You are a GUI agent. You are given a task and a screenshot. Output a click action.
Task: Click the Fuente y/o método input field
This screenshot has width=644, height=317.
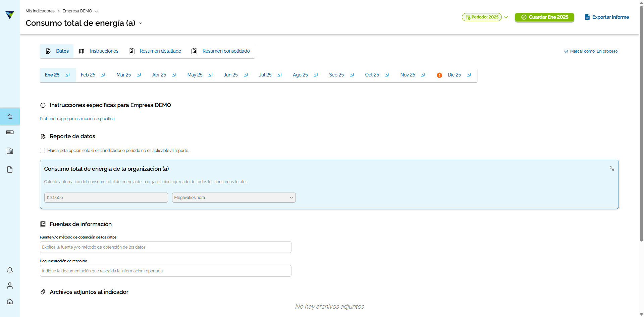pos(165,247)
